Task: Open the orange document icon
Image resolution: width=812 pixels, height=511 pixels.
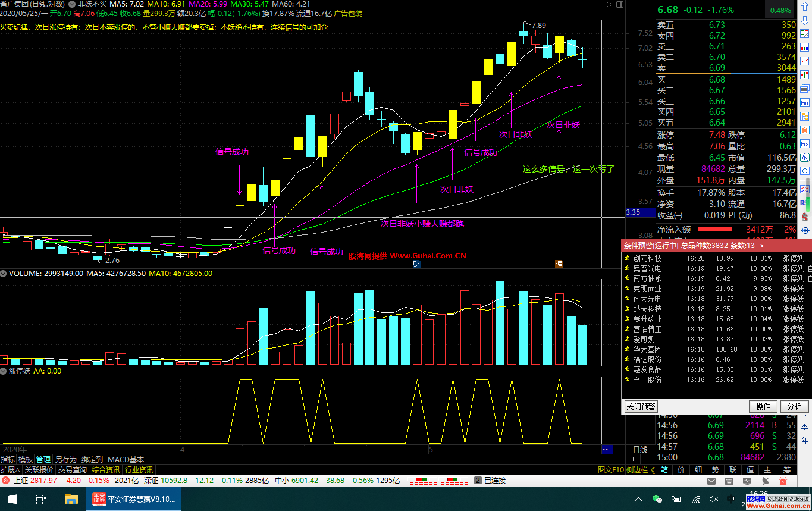Action: (805, 130)
